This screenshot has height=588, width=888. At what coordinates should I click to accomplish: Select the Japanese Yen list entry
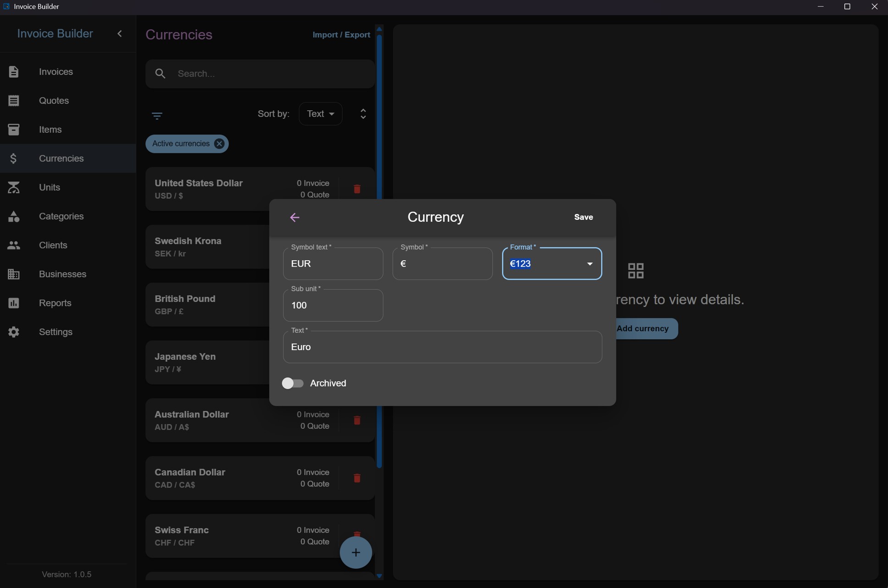point(208,363)
